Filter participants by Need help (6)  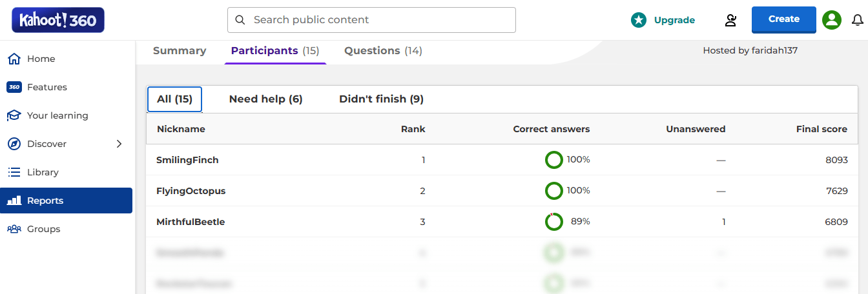[x=266, y=99]
